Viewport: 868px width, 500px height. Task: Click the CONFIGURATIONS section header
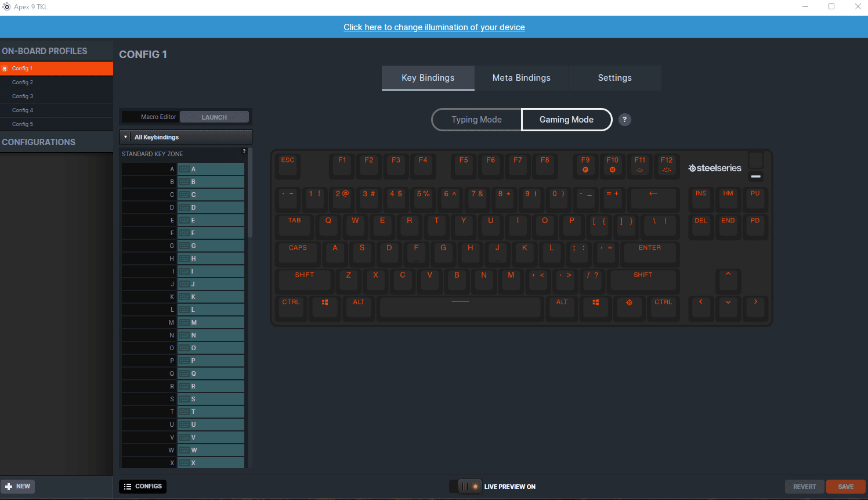pyautogui.click(x=56, y=142)
